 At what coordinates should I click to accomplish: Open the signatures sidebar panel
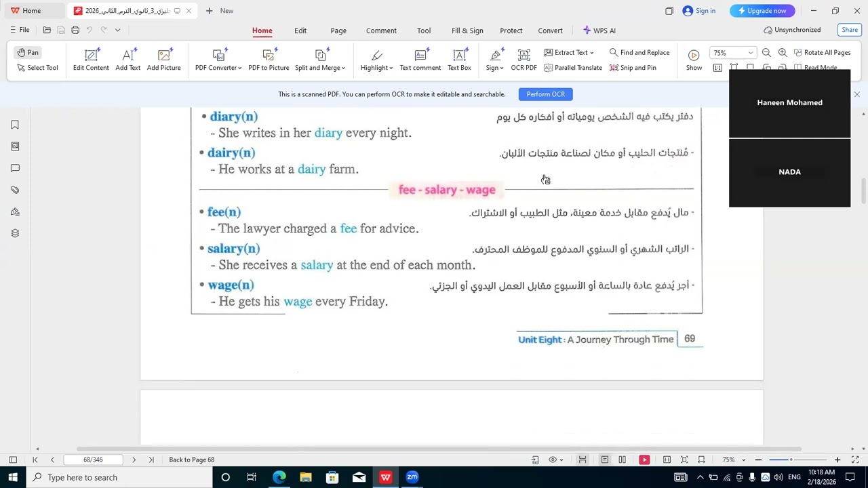click(15, 211)
